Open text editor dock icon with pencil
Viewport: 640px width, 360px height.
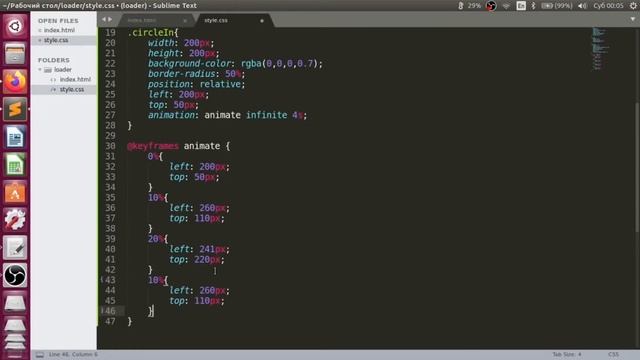point(15,247)
